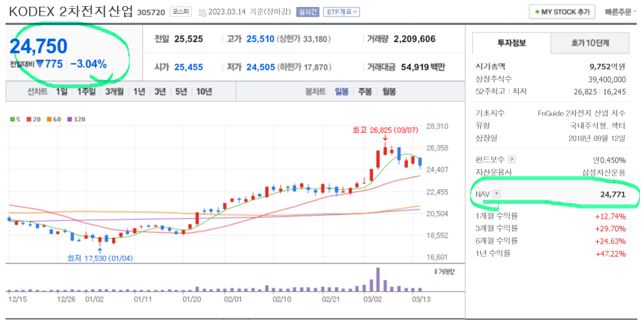Click the current price 24,750

click(x=39, y=46)
